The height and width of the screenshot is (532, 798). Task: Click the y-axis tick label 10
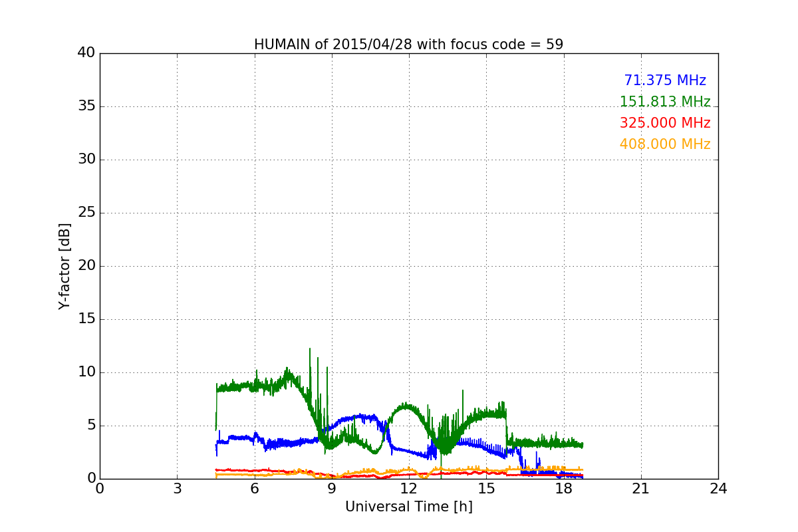point(86,372)
